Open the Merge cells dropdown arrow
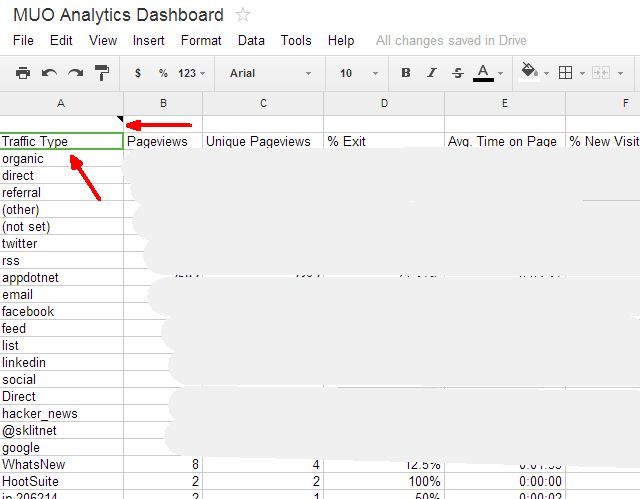This screenshot has width=640, height=499. tap(620, 73)
